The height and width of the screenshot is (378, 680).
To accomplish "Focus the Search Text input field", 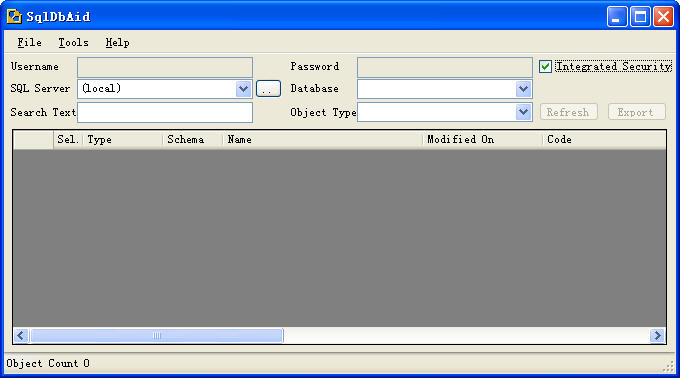I will pyautogui.click(x=165, y=112).
